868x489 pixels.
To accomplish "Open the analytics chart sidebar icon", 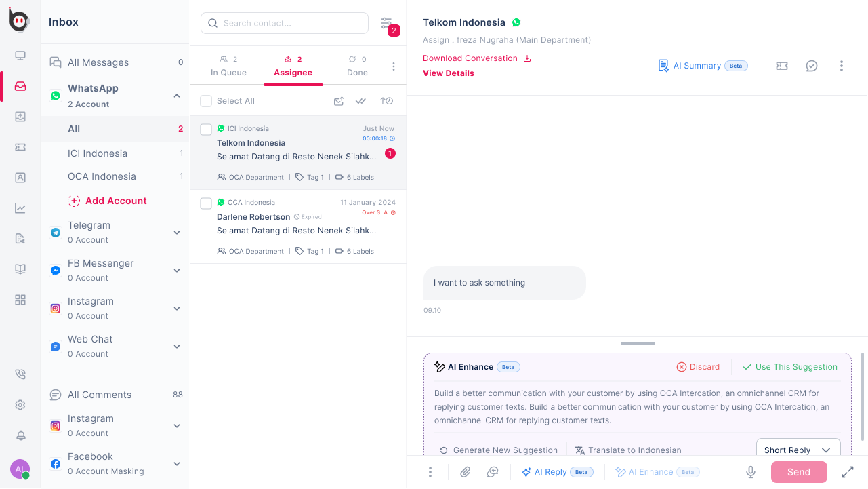I will pos(20,208).
